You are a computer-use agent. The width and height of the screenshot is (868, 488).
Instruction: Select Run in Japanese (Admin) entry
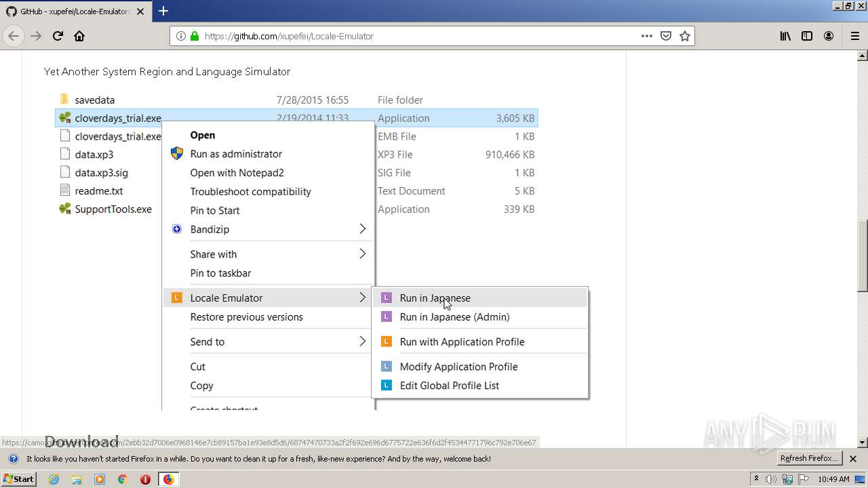tap(479, 317)
